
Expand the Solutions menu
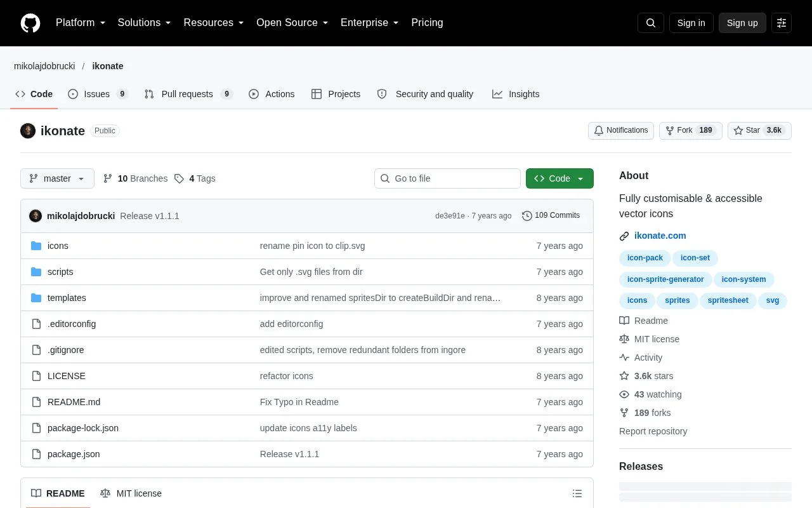[145, 23]
